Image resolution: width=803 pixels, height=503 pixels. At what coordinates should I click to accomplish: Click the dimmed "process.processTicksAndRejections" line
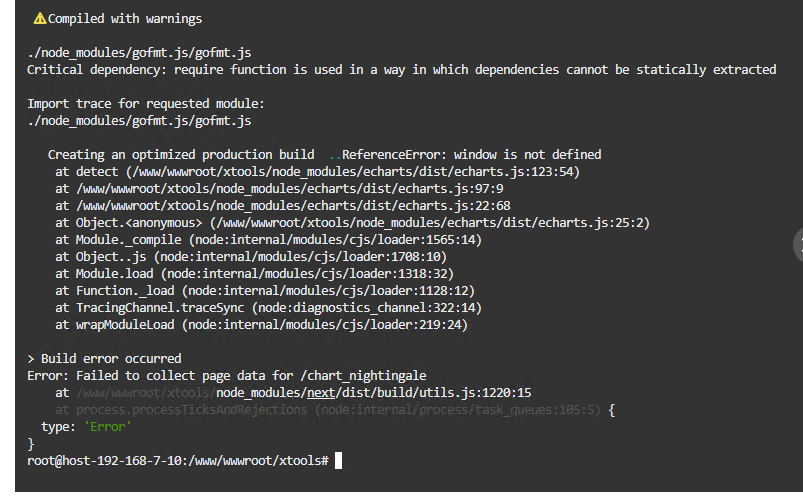[x=328, y=410]
